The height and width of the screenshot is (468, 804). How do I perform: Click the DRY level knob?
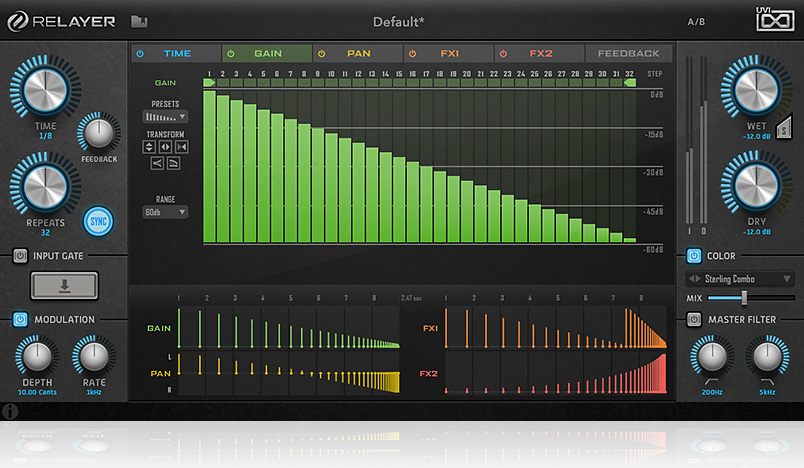[756, 185]
